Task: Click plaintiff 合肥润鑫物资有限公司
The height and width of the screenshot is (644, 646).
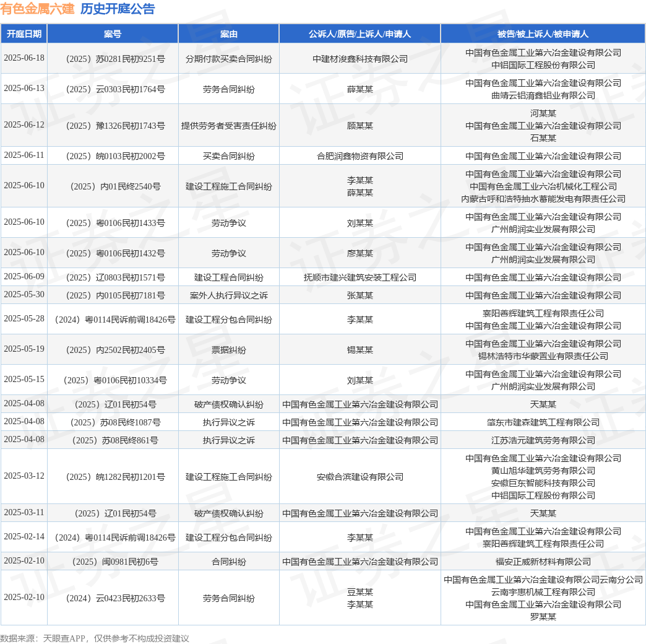Action: pyautogui.click(x=360, y=156)
